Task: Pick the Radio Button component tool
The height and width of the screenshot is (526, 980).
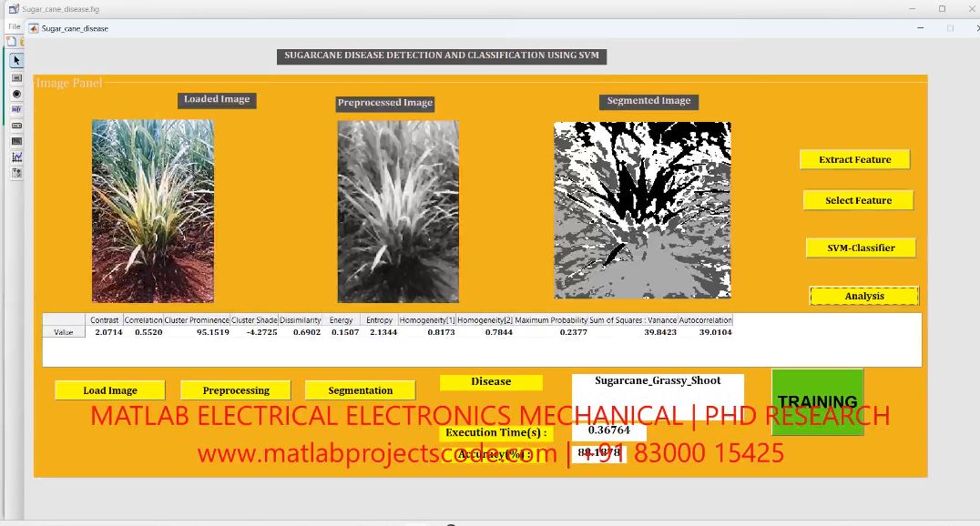Action: [x=16, y=94]
